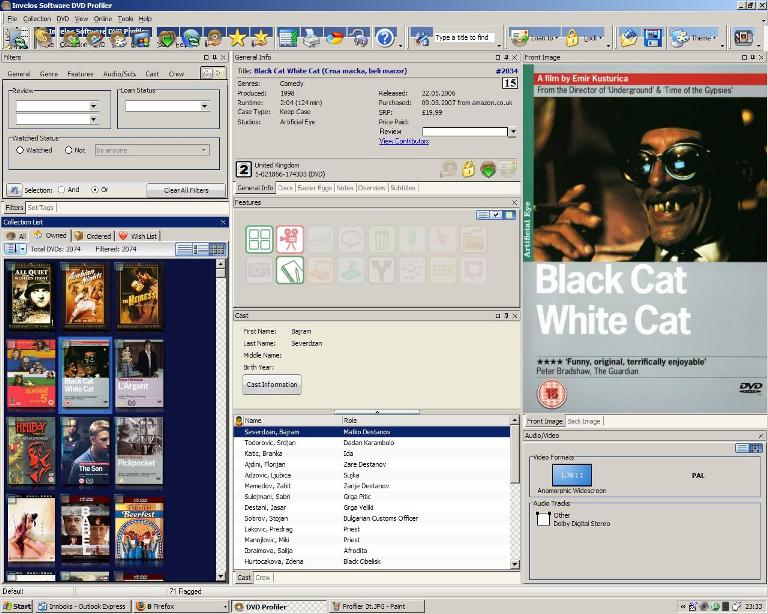Screen dimensions: 768x614
Task: Open the second Review filter dropdown
Action: [x=93, y=119]
